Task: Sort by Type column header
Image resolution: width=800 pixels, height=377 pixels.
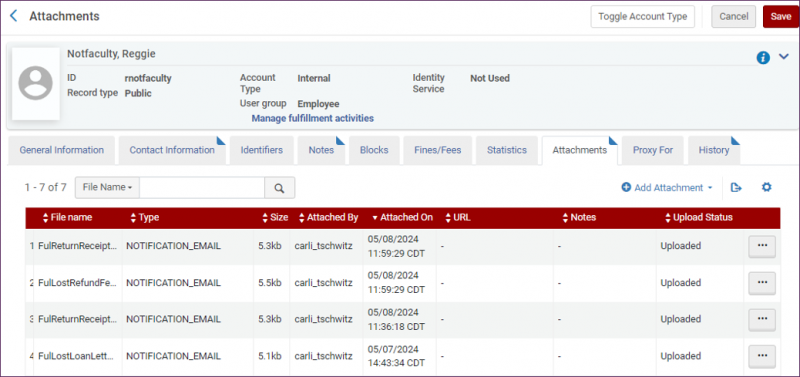Action: coord(144,217)
